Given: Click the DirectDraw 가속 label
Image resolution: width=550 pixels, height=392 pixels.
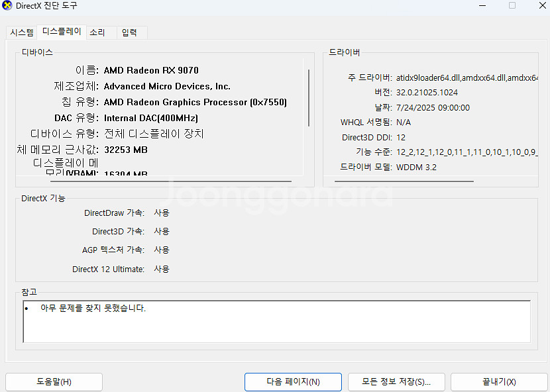Looking at the screenshot, I should (x=115, y=213).
